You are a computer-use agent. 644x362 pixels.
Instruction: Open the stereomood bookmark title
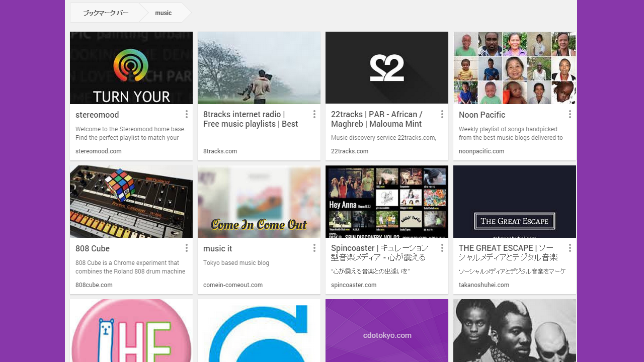coord(97,115)
